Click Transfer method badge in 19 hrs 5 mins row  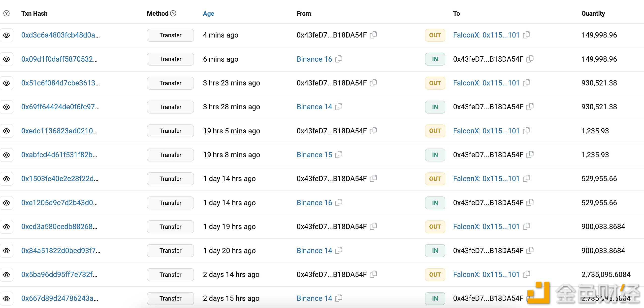click(170, 131)
